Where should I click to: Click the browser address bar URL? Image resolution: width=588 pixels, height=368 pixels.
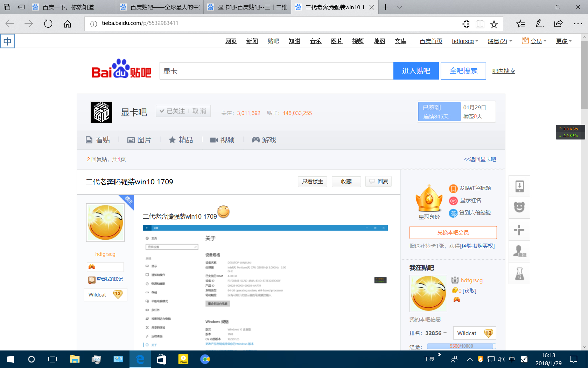click(140, 23)
